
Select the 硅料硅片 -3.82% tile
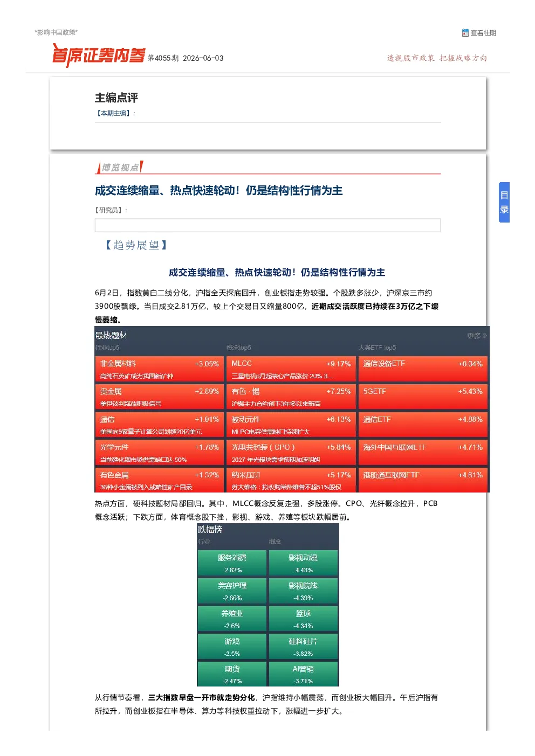[303, 647]
